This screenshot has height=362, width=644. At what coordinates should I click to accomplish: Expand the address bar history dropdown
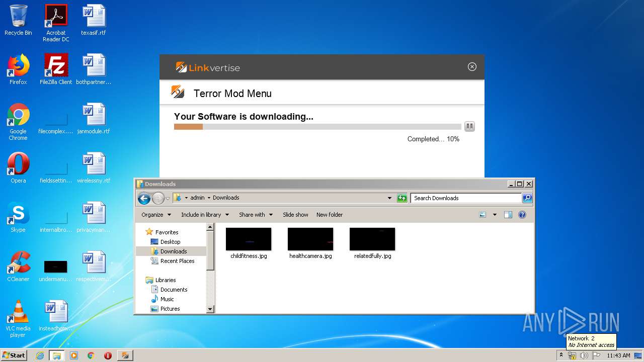tap(389, 198)
